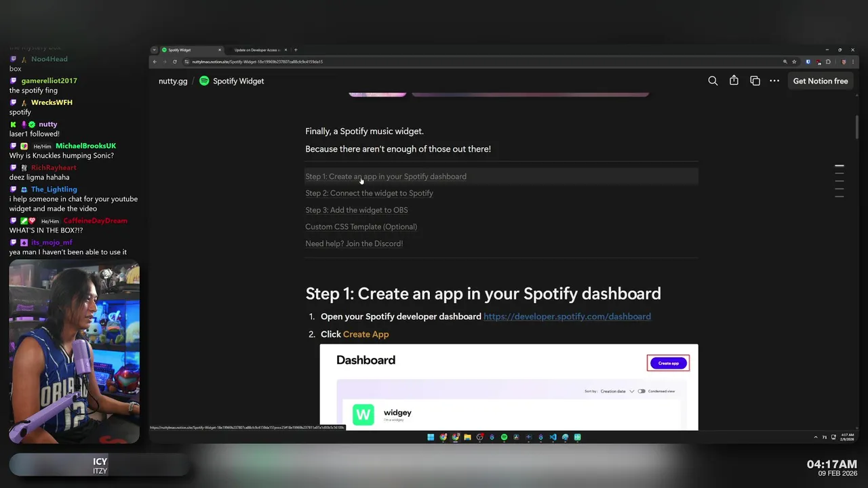Open a new browser tab with plus icon
868x488 pixels.
click(296, 50)
